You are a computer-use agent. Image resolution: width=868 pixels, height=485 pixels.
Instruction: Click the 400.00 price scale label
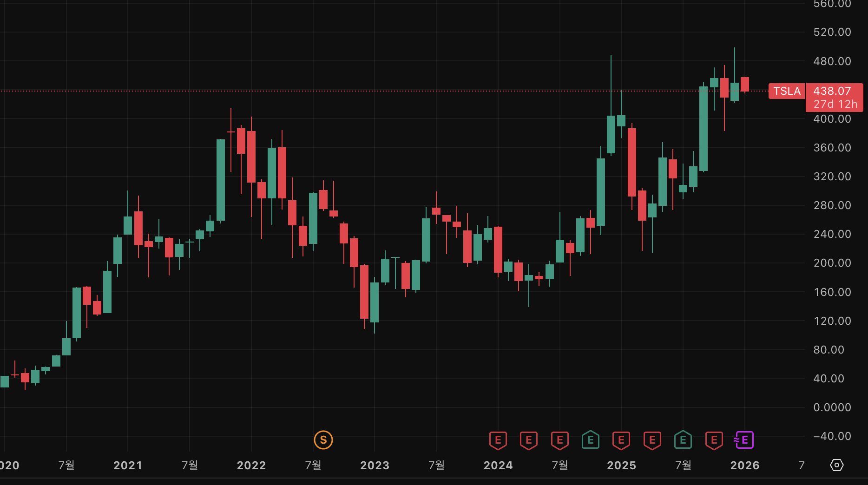(x=832, y=119)
